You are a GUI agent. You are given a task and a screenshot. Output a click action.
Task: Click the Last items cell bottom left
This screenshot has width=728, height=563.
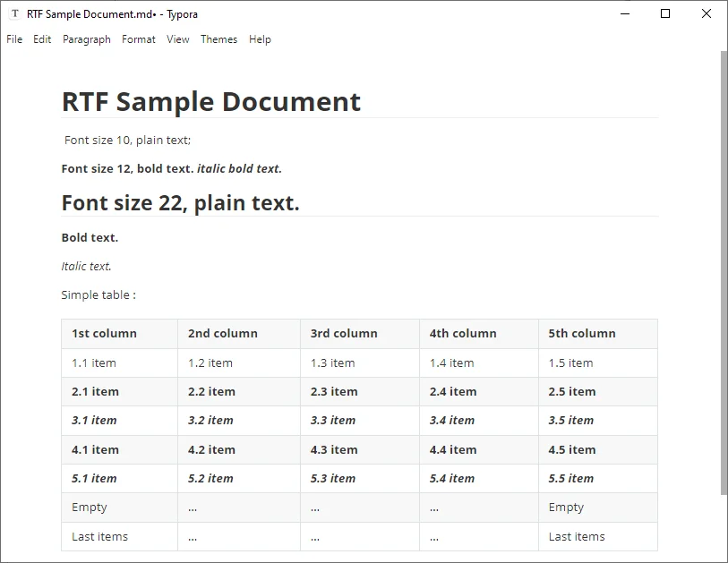pyautogui.click(x=99, y=536)
